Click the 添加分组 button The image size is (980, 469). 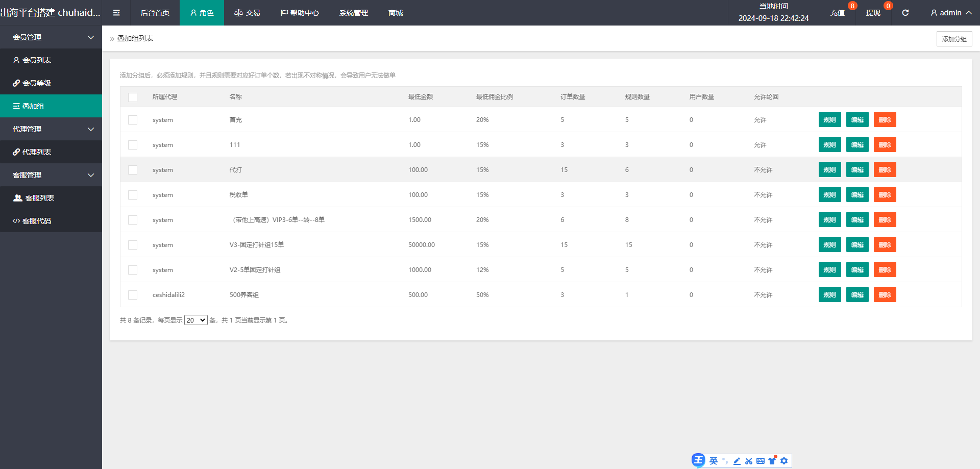954,39
